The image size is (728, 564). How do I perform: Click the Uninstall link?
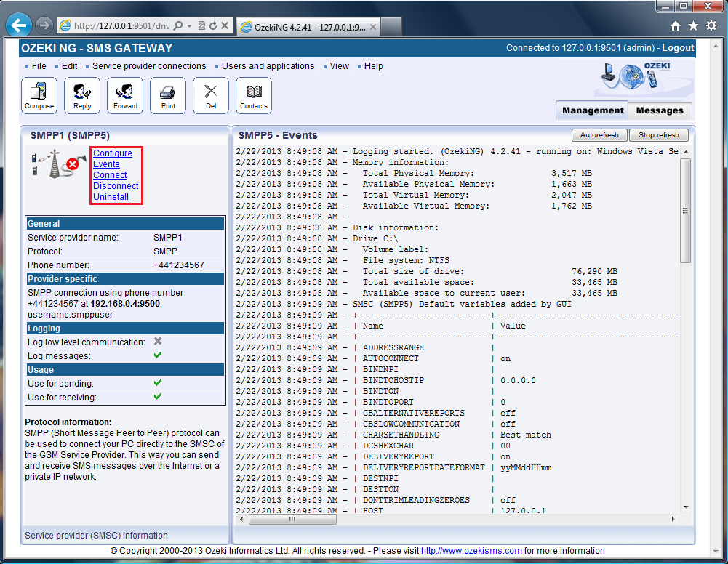111,197
